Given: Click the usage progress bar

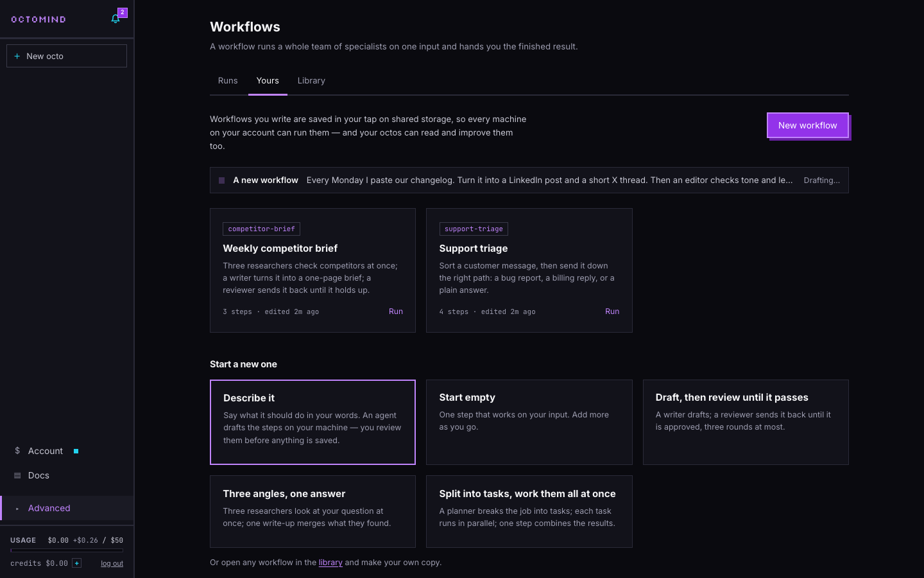Looking at the screenshot, I should 67,550.
